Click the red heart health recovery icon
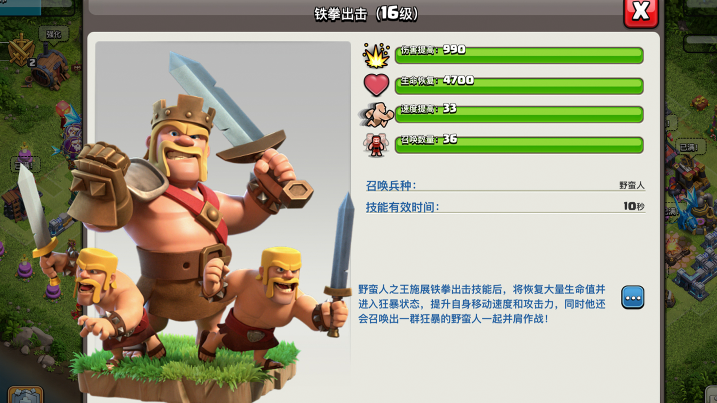The image size is (717, 403). [376, 85]
